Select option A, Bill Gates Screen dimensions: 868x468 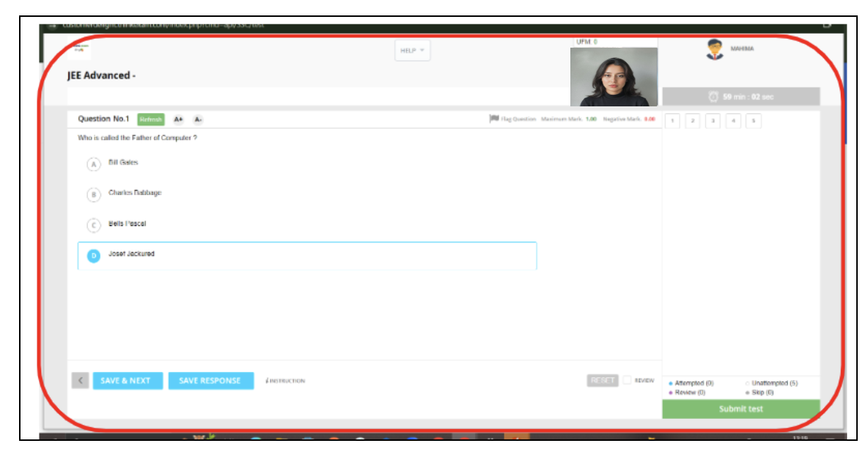tap(93, 164)
